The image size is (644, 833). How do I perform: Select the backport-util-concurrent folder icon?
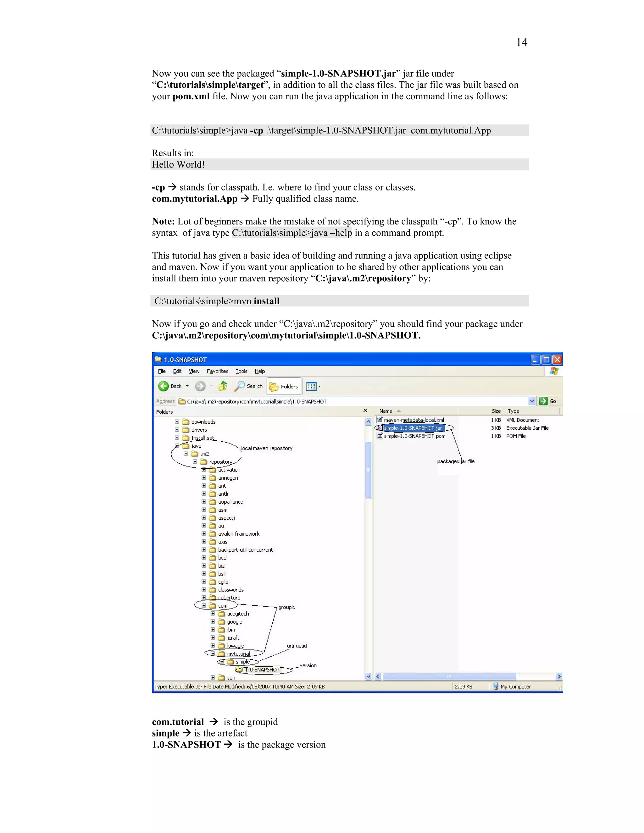(213, 549)
